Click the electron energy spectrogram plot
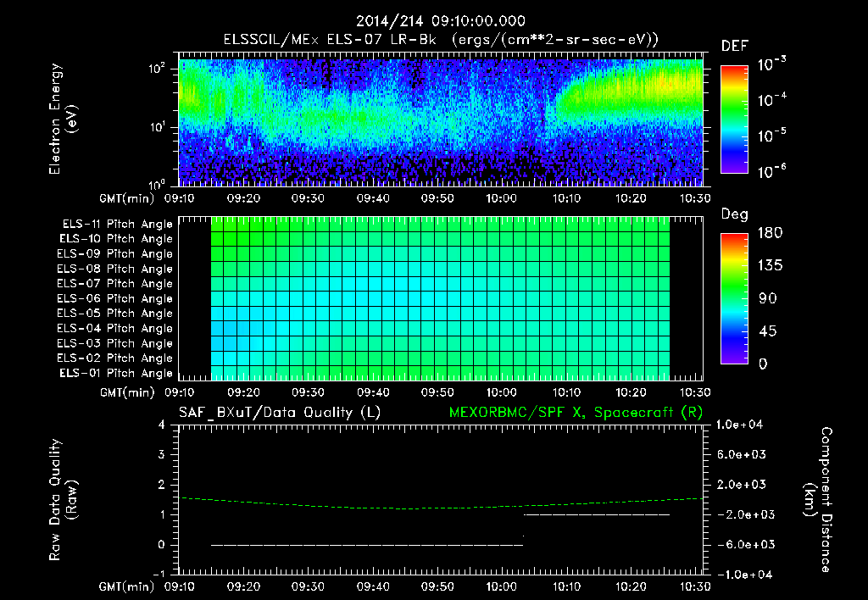The image size is (868, 600). coord(441,119)
